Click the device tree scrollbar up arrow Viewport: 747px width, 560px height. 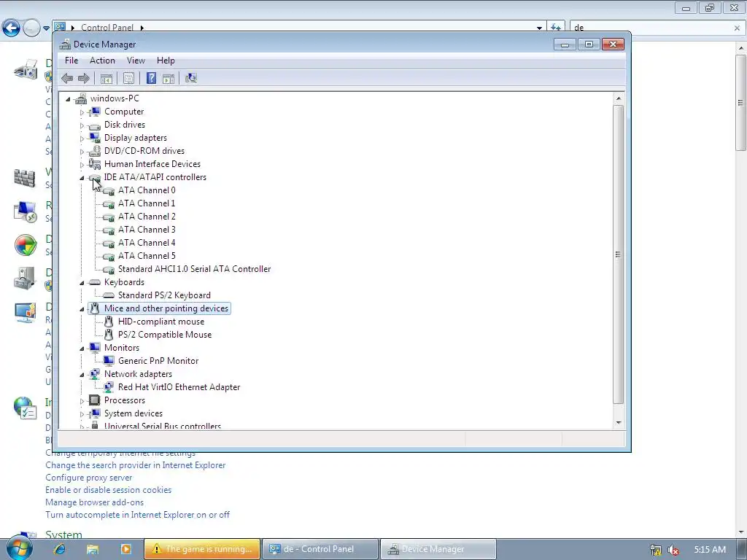tap(619, 98)
